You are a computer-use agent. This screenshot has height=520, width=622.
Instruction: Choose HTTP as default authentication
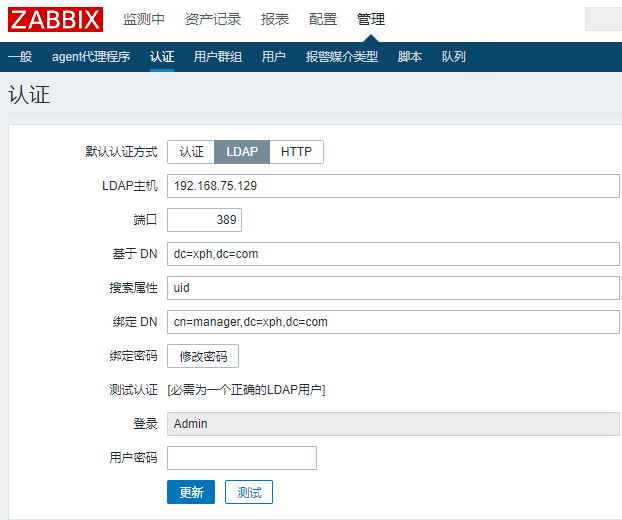pos(296,152)
